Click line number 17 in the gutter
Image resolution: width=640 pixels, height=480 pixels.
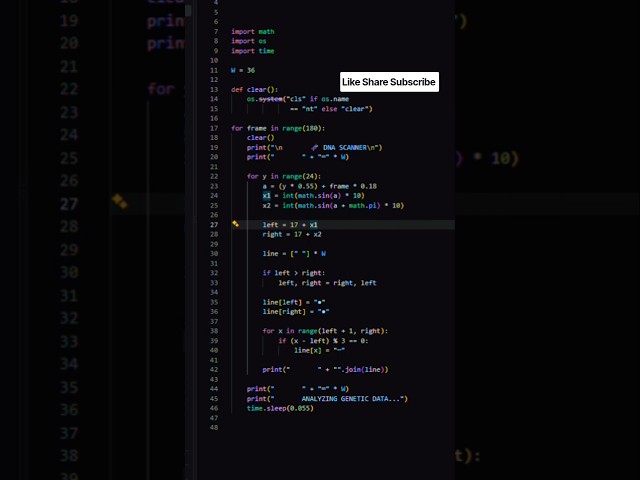(214, 128)
